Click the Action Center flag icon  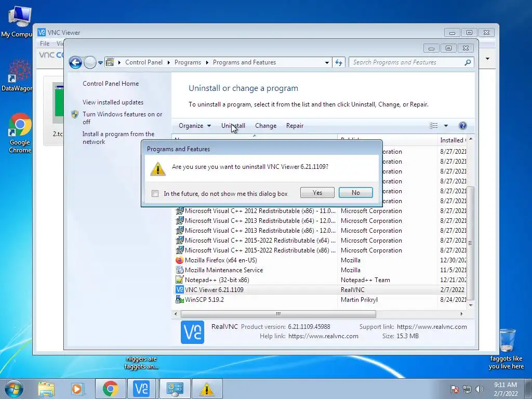pyautogui.click(x=454, y=389)
